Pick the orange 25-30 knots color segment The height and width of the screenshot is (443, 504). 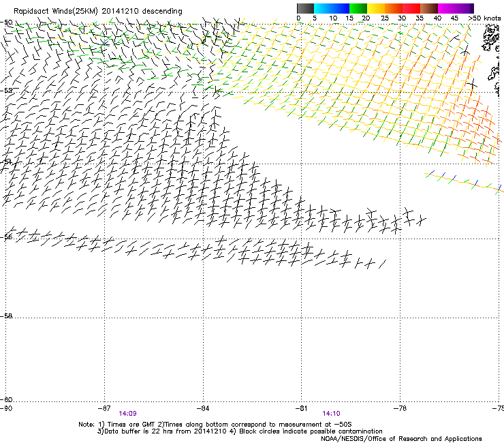point(394,8)
